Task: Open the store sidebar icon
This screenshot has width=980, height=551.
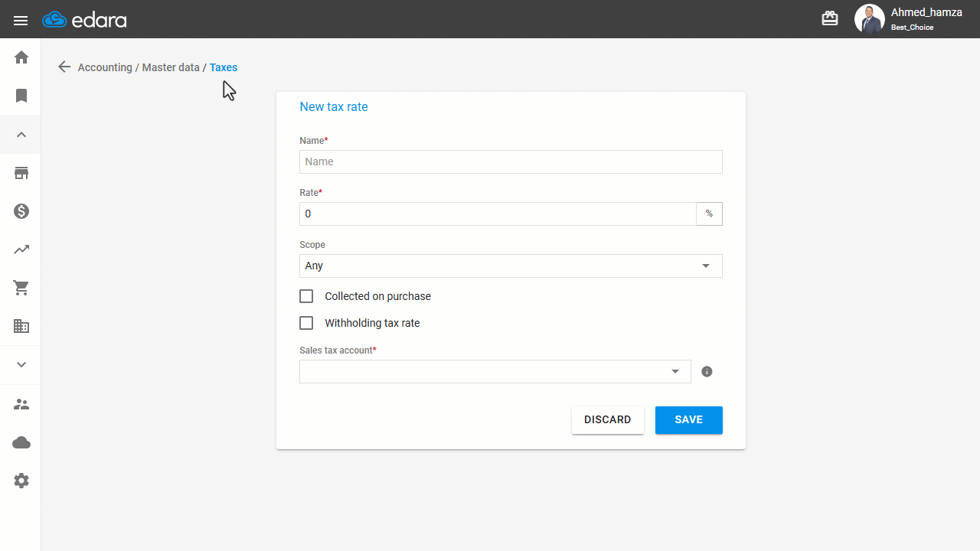Action: 21,173
